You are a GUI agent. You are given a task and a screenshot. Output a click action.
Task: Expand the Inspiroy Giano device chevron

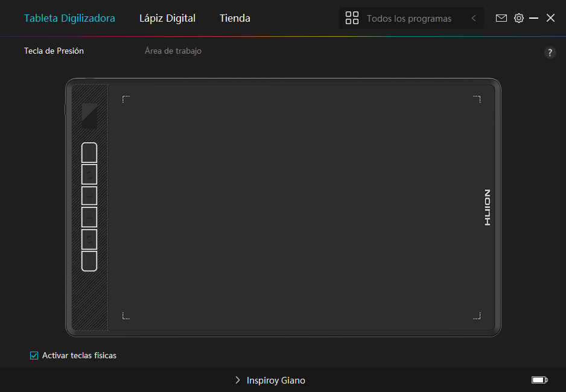(238, 381)
